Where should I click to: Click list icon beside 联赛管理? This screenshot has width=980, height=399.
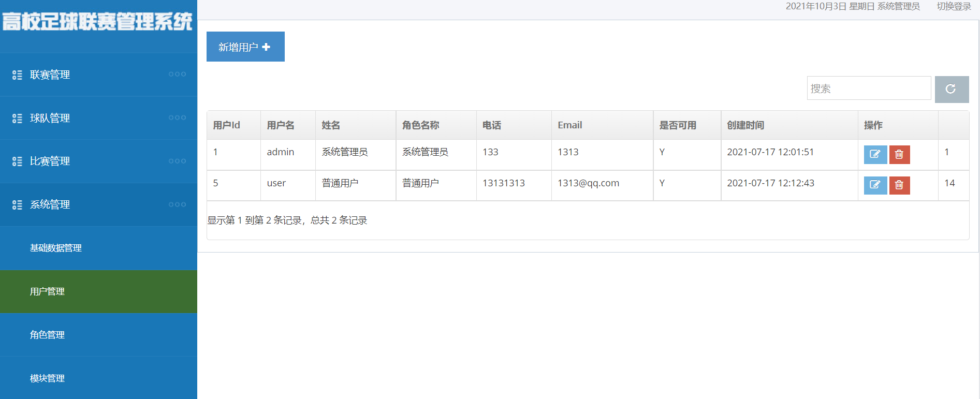17,75
